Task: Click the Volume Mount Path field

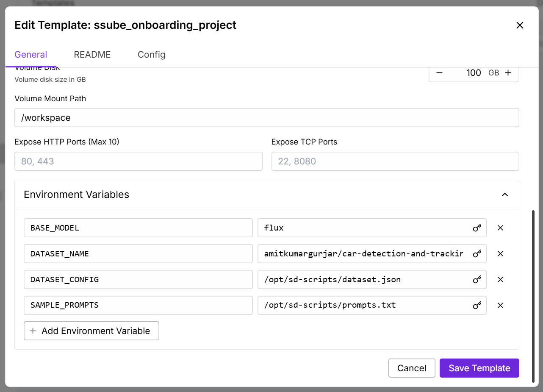Action: point(266,118)
